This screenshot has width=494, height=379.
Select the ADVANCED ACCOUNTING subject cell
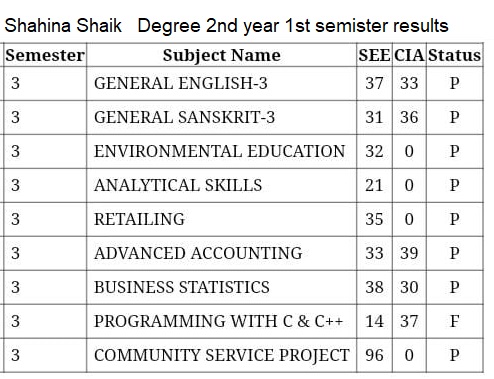click(221, 253)
